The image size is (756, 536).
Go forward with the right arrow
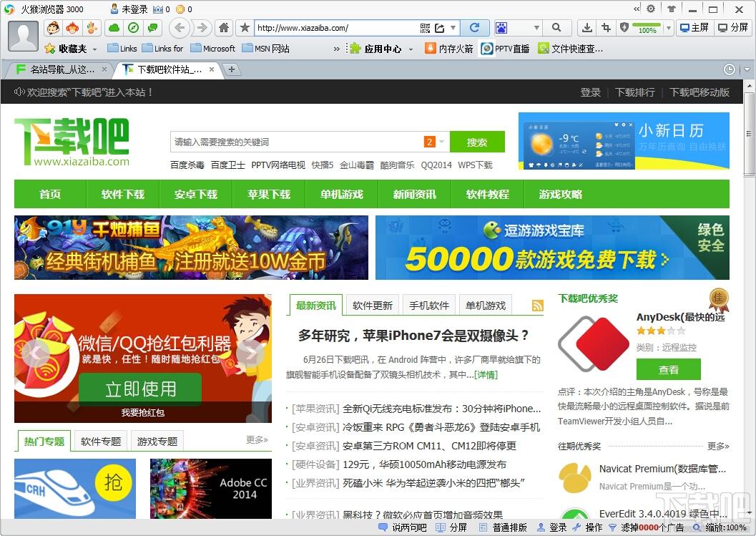point(202,28)
